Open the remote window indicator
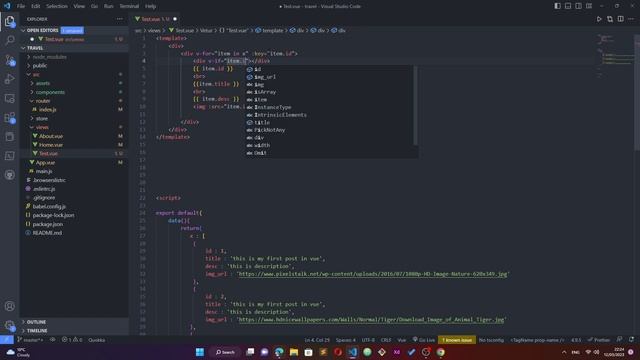 pos(7,340)
